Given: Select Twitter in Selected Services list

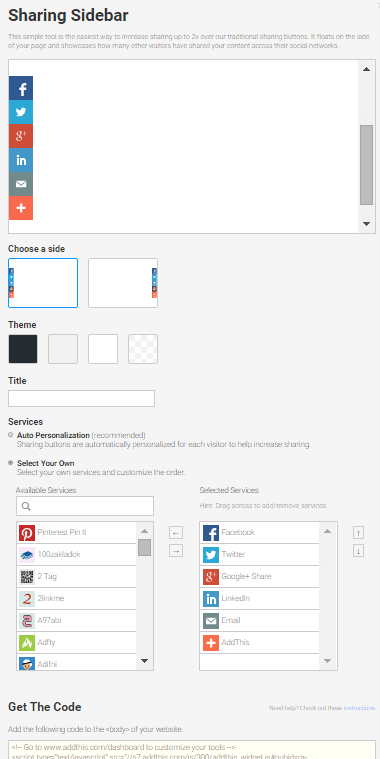Looking at the screenshot, I should [x=260, y=554].
